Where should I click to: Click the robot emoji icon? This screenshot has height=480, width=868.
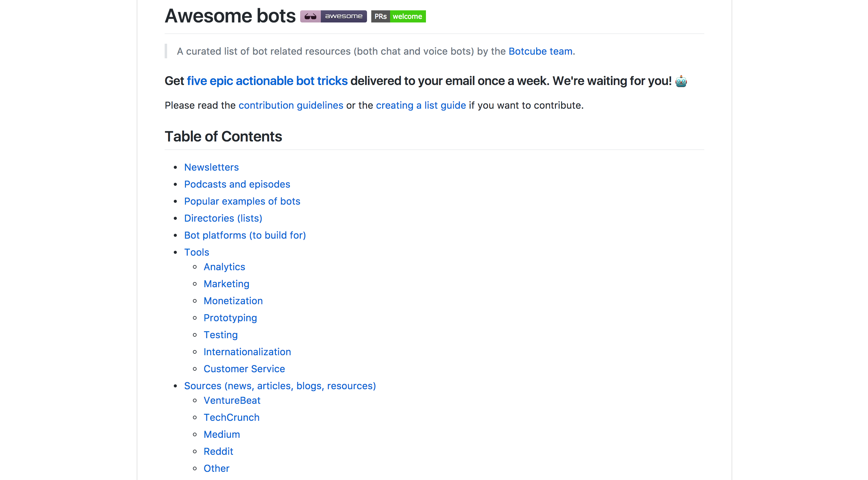pos(681,81)
